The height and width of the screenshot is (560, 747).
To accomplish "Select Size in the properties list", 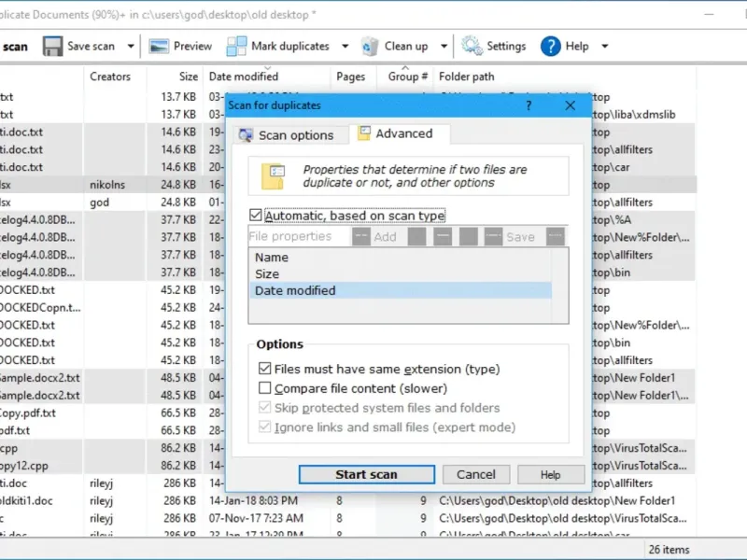I will pyautogui.click(x=401, y=273).
